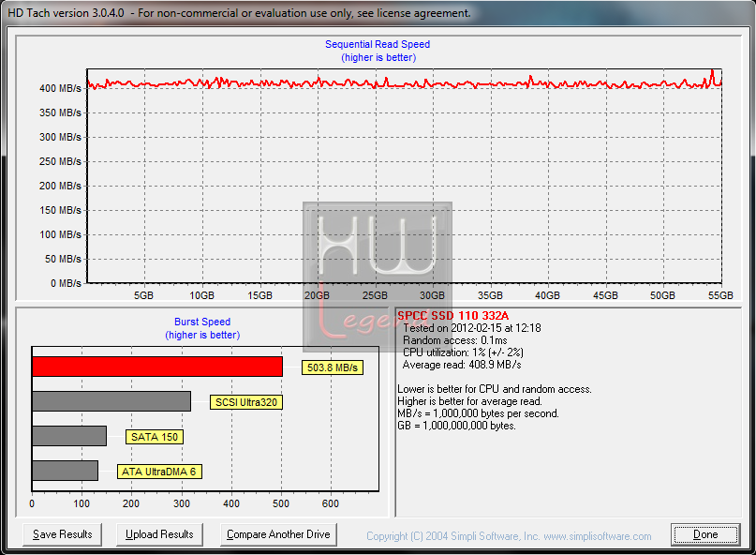Viewport: 756px width, 555px height.
Task: Click the 600 burst axis label
Action: pos(331,503)
